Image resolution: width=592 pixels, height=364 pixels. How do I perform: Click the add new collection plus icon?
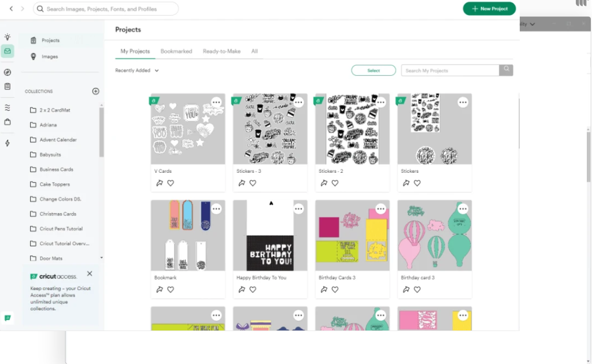pyautogui.click(x=95, y=91)
